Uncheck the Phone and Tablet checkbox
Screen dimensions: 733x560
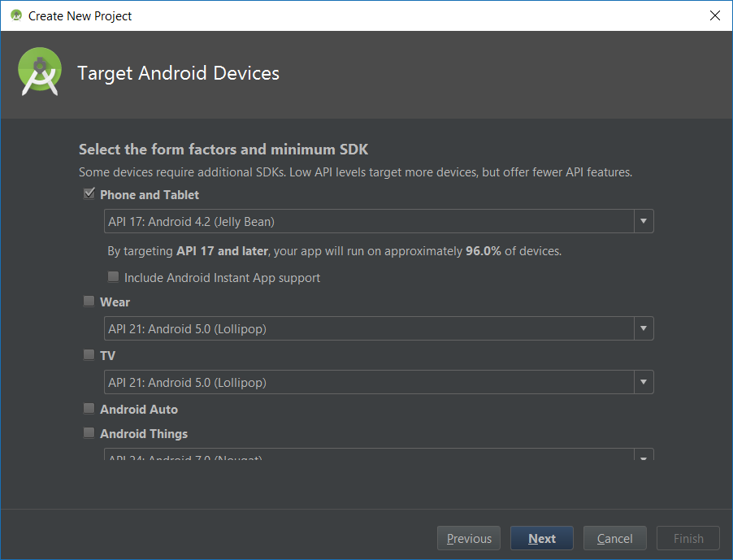89,193
